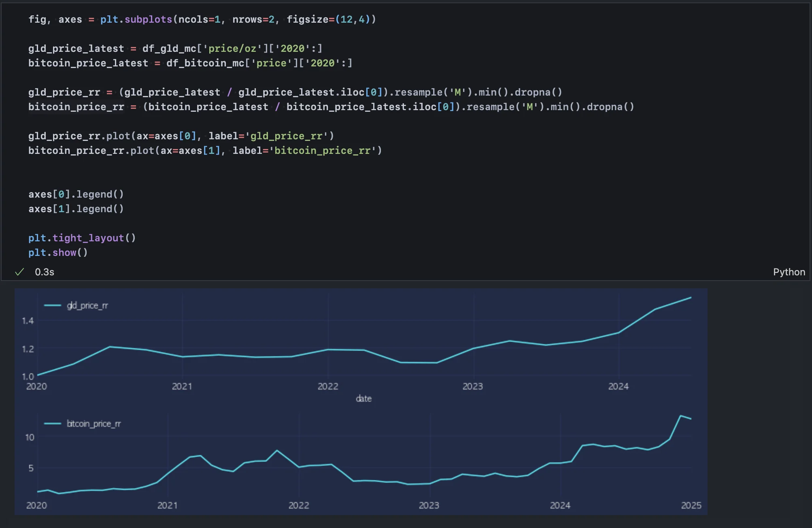The height and width of the screenshot is (528, 812).
Task: Click the 10 y-axis tick on bitcoin chart
Action: pos(30,437)
